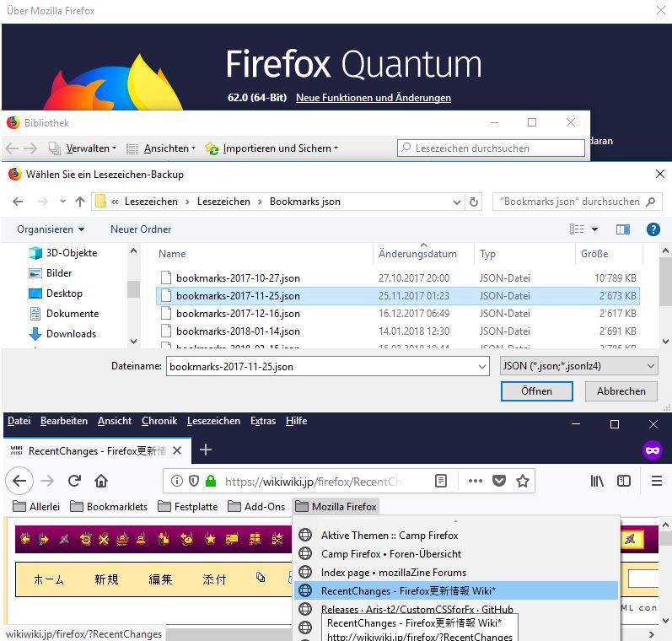Open file dialog help question mark

pyautogui.click(x=653, y=229)
